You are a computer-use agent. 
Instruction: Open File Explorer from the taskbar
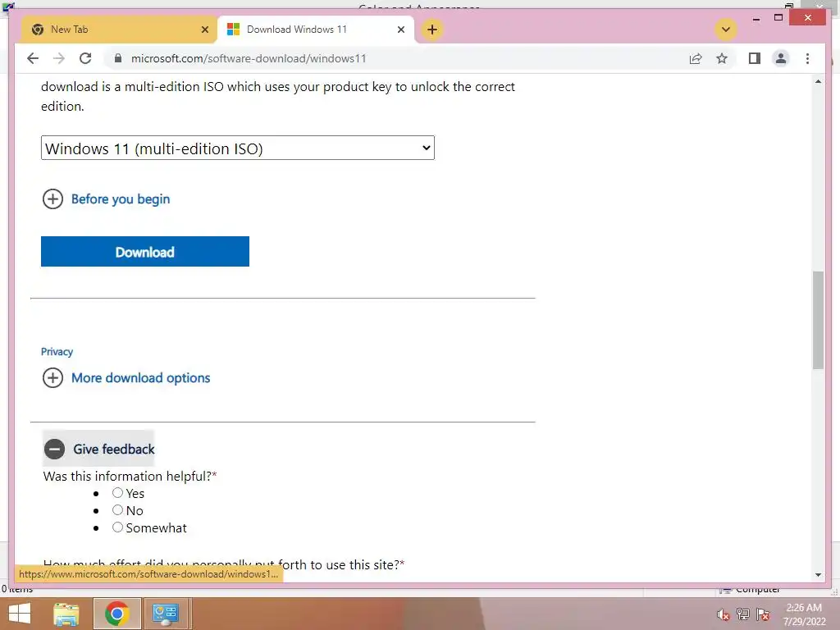click(66, 614)
